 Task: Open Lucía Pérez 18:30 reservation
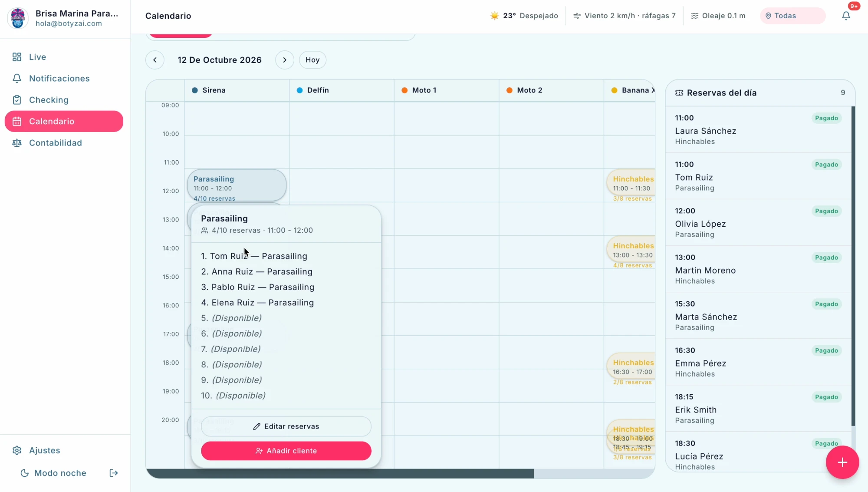point(758,452)
